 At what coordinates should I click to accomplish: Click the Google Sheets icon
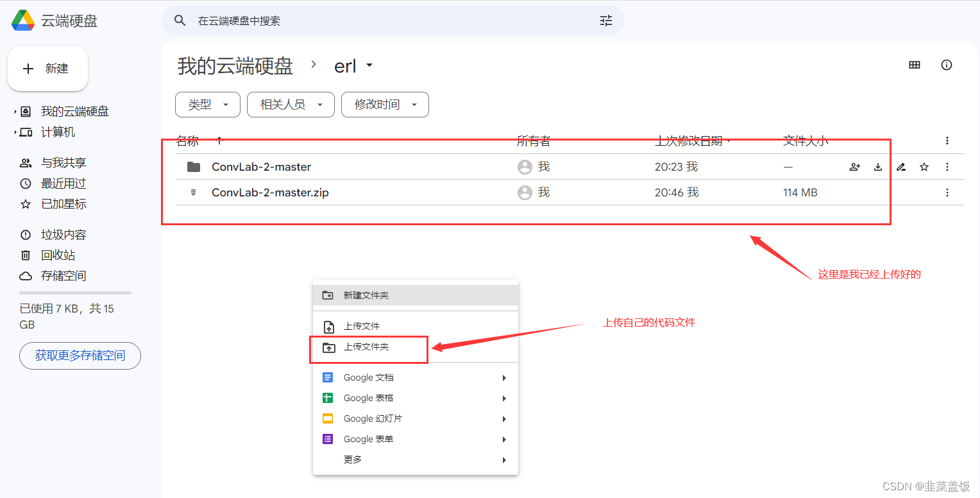(328, 398)
